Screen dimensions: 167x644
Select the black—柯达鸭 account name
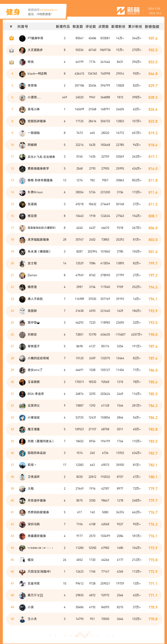click(37, 74)
